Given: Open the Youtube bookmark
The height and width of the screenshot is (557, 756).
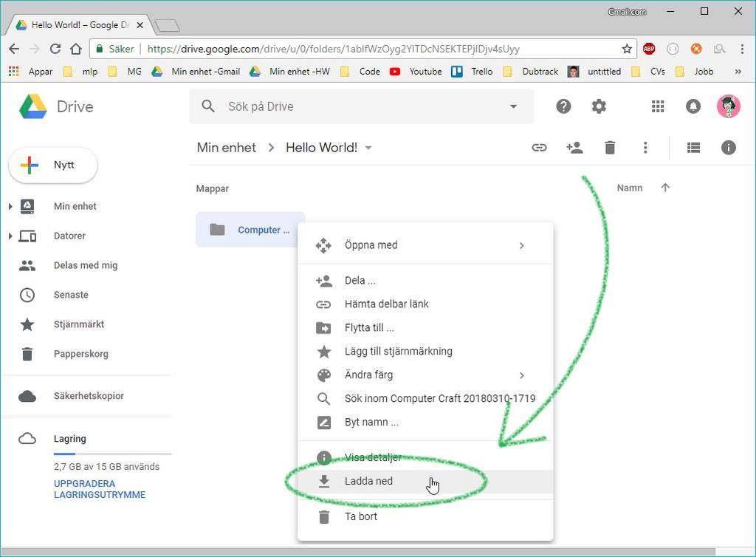Looking at the screenshot, I should point(416,72).
